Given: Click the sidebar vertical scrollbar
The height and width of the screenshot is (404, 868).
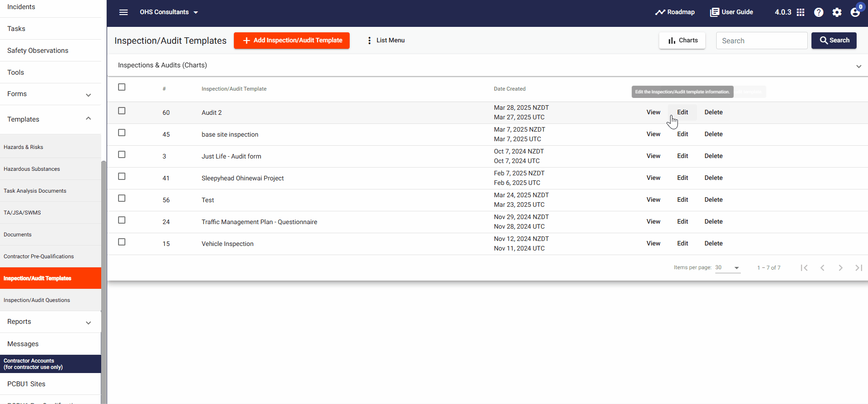Looking at the screenshot, I should coord(103,281).
